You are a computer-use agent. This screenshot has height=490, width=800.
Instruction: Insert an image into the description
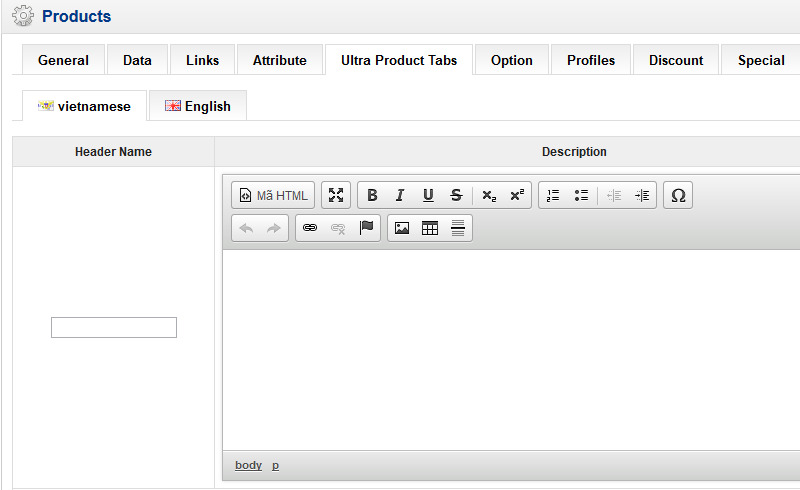coord(402,228)
